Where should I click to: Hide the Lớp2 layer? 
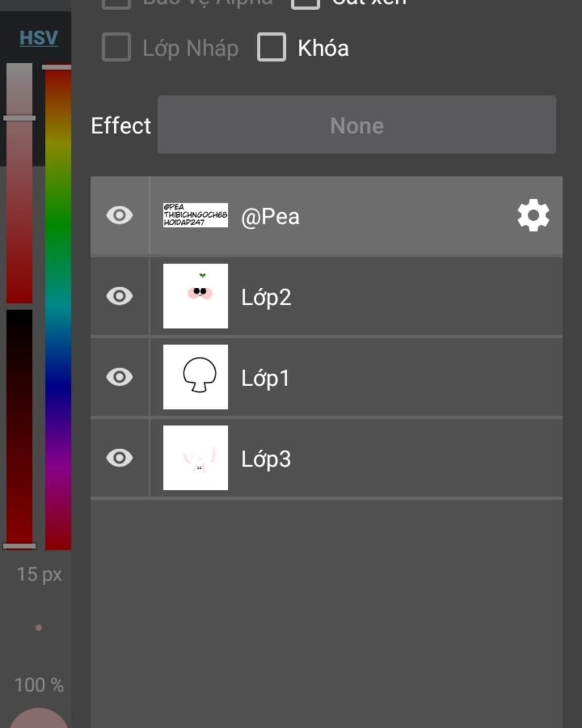[119, 296]
